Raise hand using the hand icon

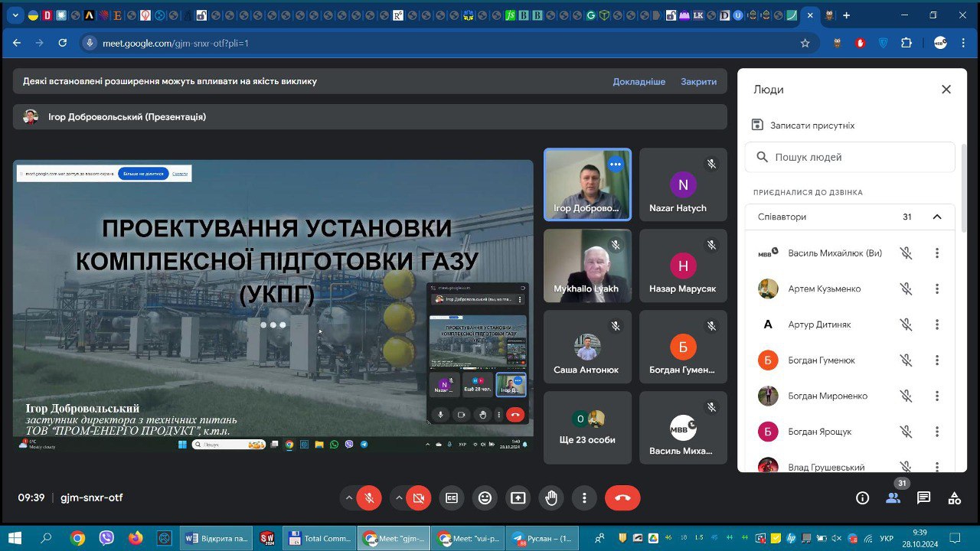point(551,498)
